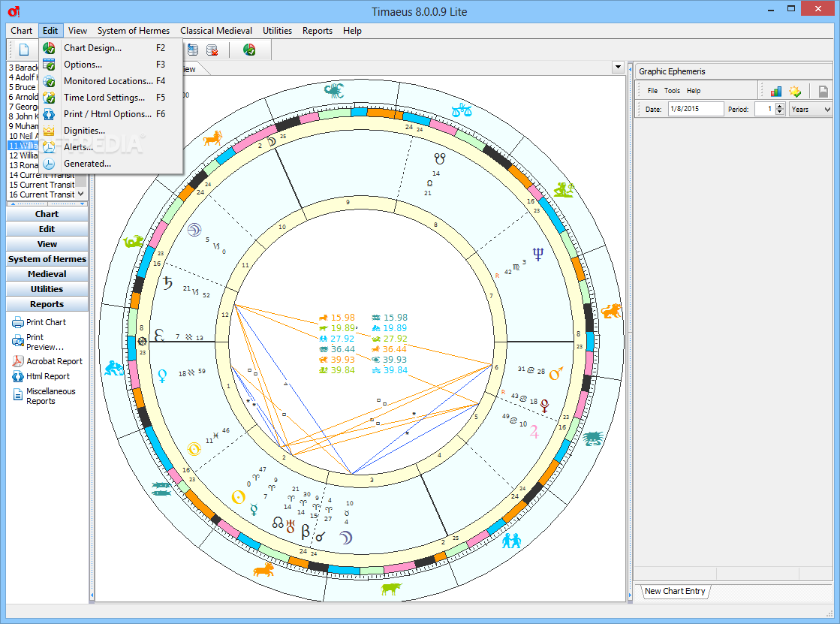Screen dimensions: 840x624
Task: Expand the Medieval sidebar section
Action: click(x=47, y=274)
